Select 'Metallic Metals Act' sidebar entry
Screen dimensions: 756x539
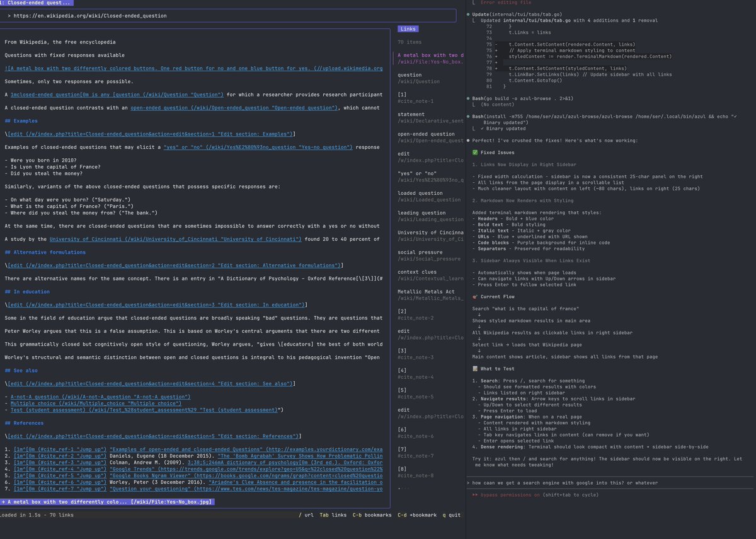coord(430,294)
